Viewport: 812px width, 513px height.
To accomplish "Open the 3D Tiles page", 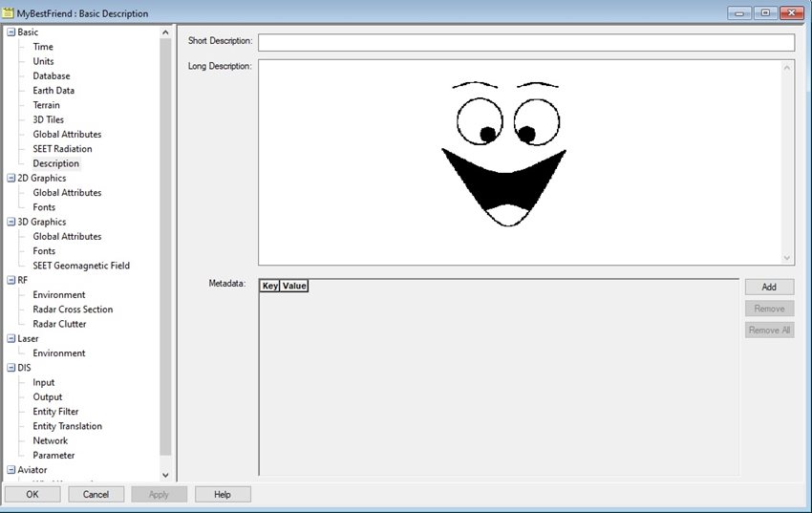I will pos(50,119).
